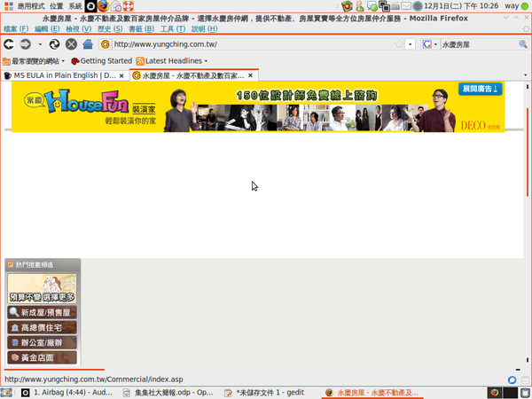Image resolution: width=532 pixels, height=399 pixels.
Task: Open the 辦公室/廠辦 channel
Action: tap(42, 342)
